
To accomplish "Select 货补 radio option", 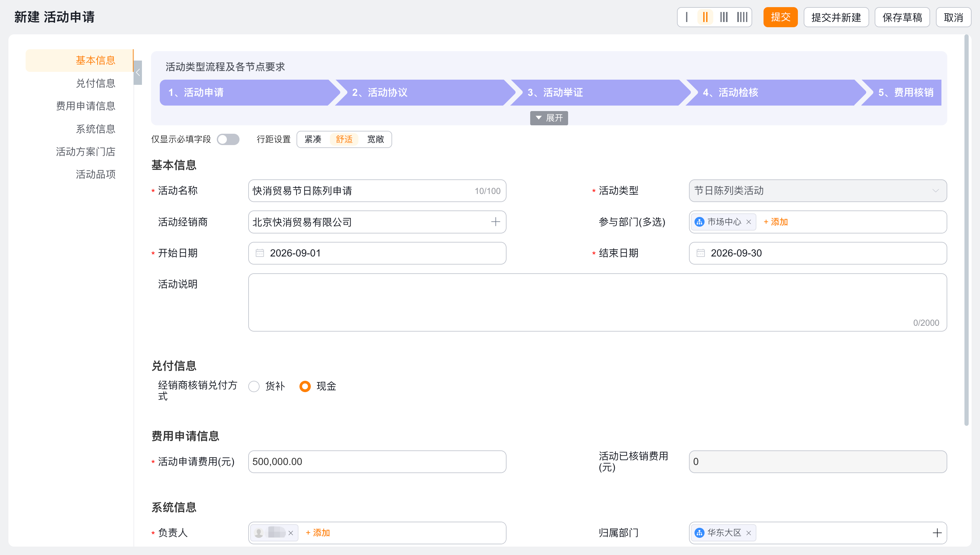I will pos(254,387).
